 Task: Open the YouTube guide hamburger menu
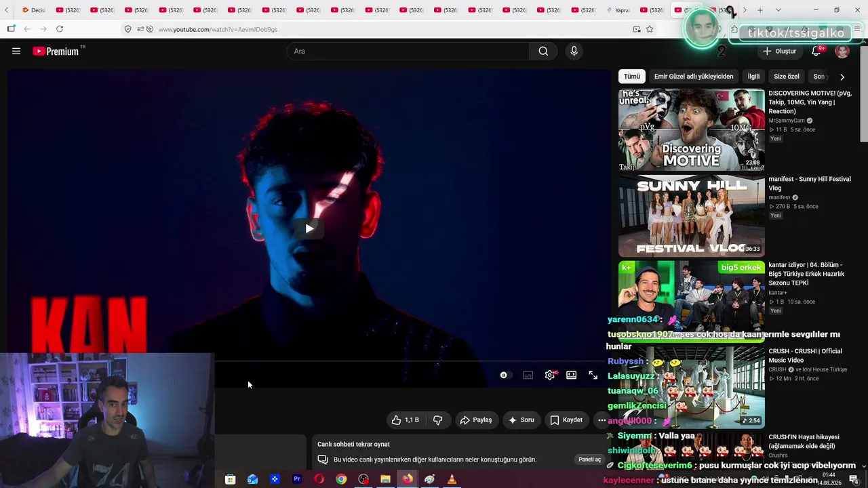(x=16, y=52)
